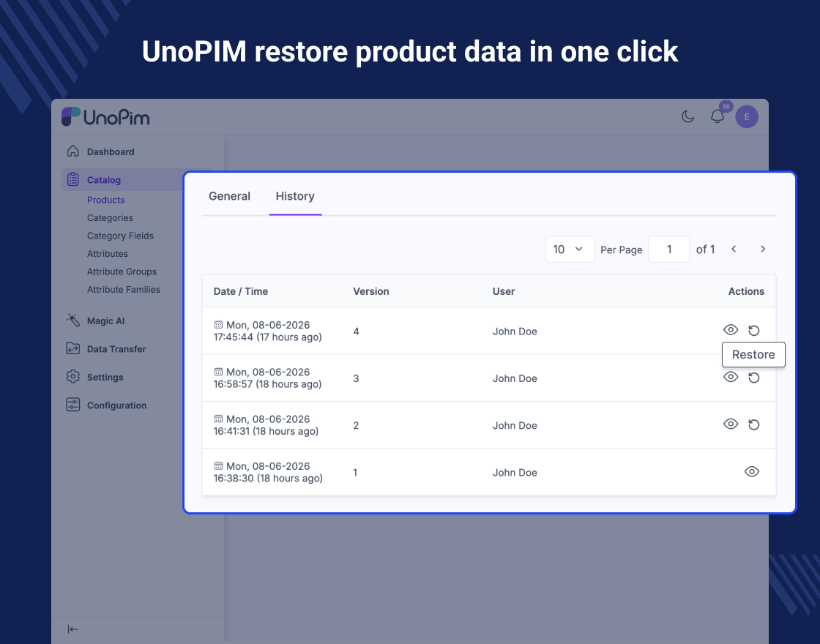The width and height of the screenshot is (820, 644).
Task: Go to Categories in Catalog
Action: [110, 217]
